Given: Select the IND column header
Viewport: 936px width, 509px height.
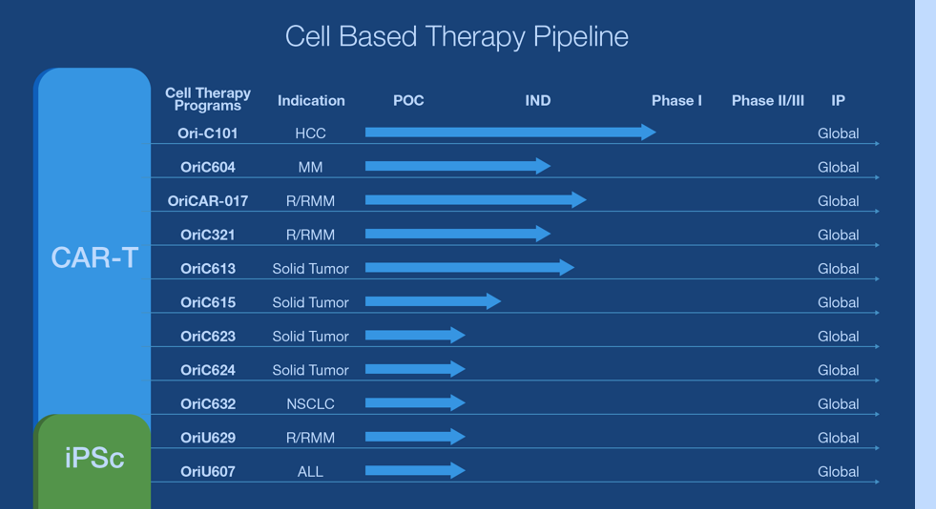Looking at the screenshot, I should tap(538, 100).
